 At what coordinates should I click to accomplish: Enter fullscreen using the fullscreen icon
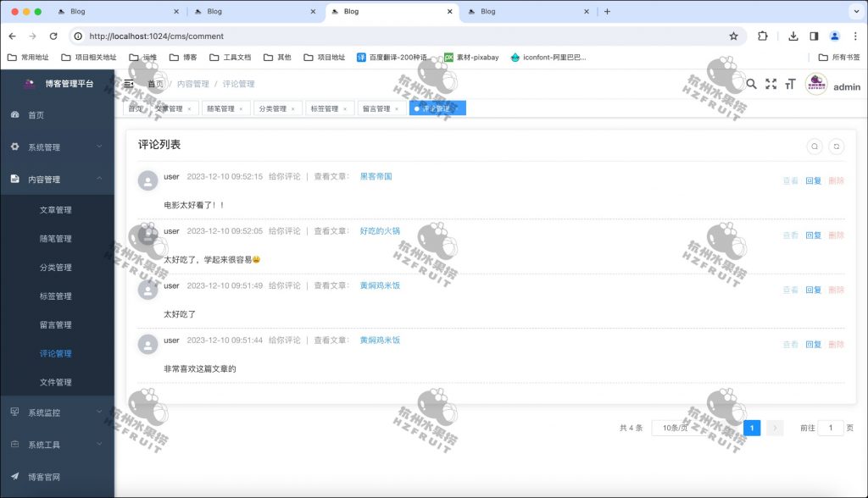tap(771, 85)
